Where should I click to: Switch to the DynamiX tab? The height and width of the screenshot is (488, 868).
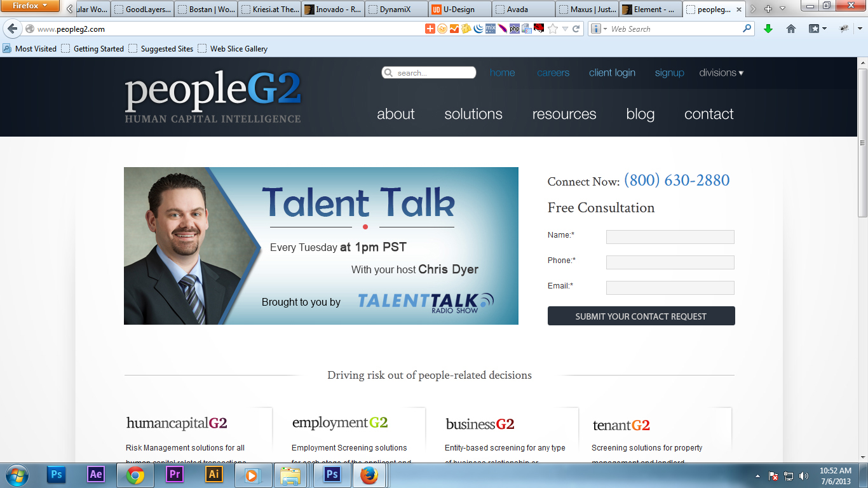click(x=397, y=10)
